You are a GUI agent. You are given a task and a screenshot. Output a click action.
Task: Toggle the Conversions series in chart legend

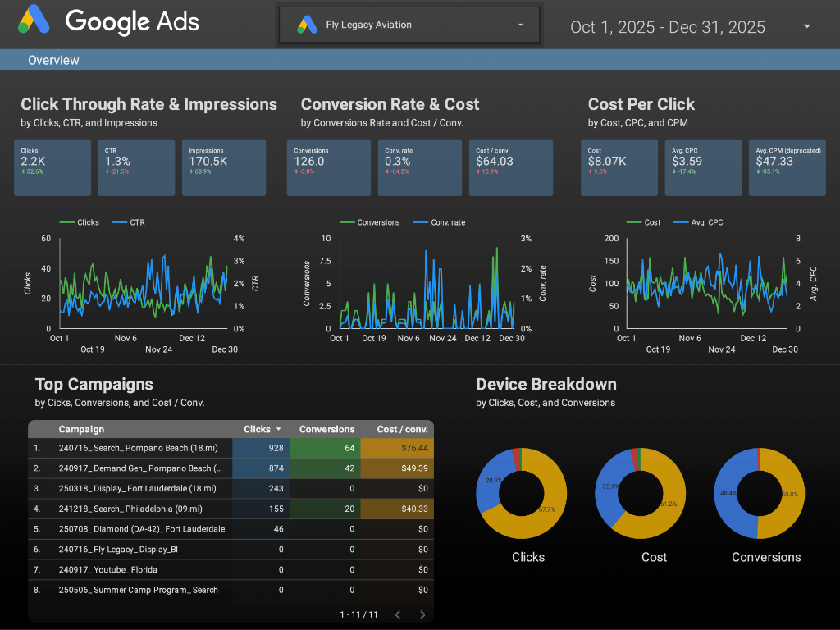pos(370,222)
